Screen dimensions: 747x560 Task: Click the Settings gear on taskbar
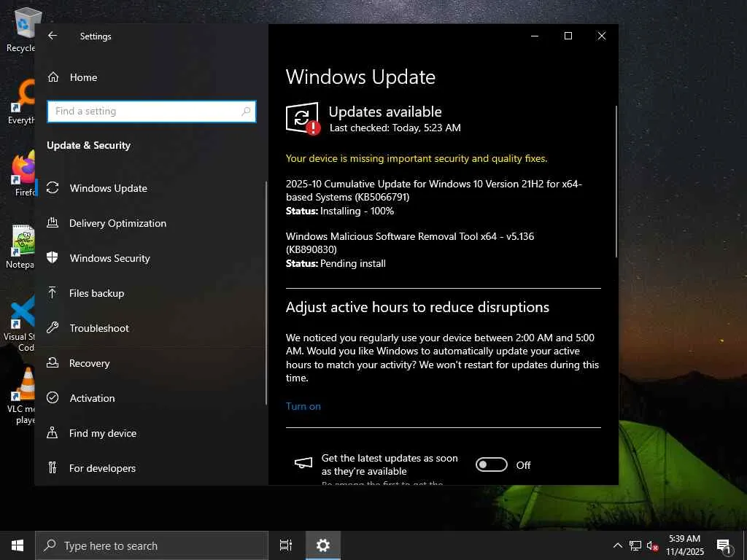point(323,545)
